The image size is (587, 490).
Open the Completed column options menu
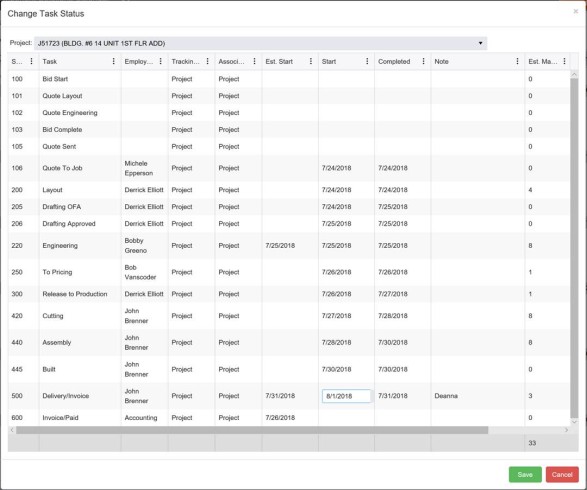423,61
